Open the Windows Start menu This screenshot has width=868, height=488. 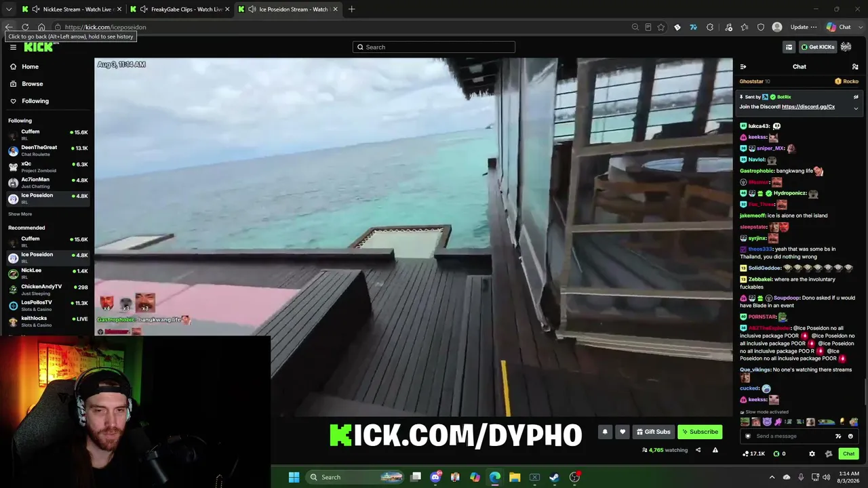pyautogui.click(x=294, y=477)
